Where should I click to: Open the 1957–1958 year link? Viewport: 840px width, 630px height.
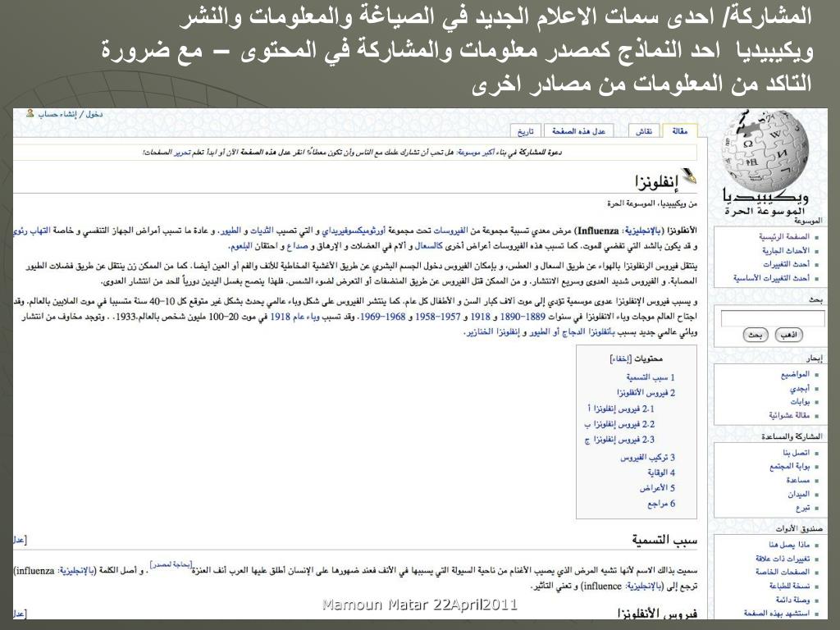coord(438,317)
